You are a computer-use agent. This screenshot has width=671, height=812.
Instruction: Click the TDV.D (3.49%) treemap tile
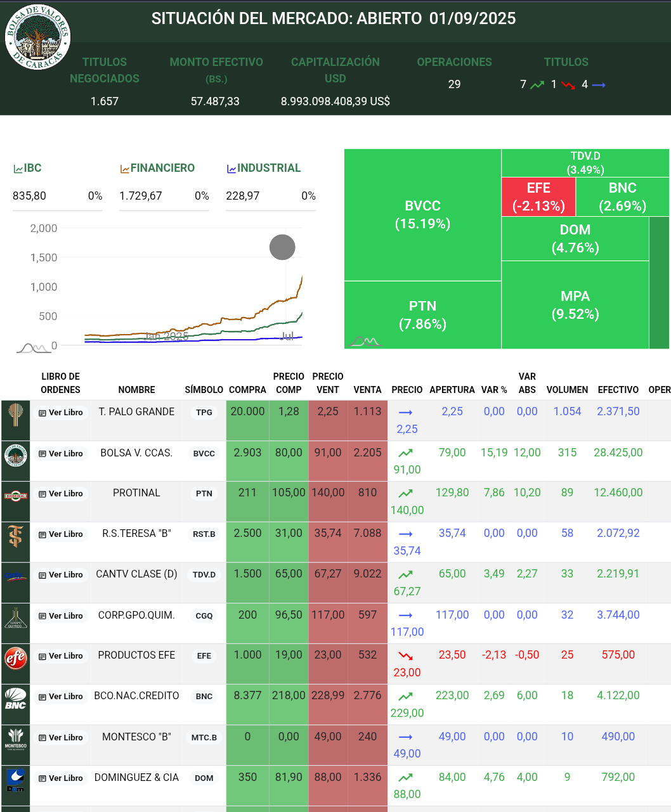tap(585, 163)
